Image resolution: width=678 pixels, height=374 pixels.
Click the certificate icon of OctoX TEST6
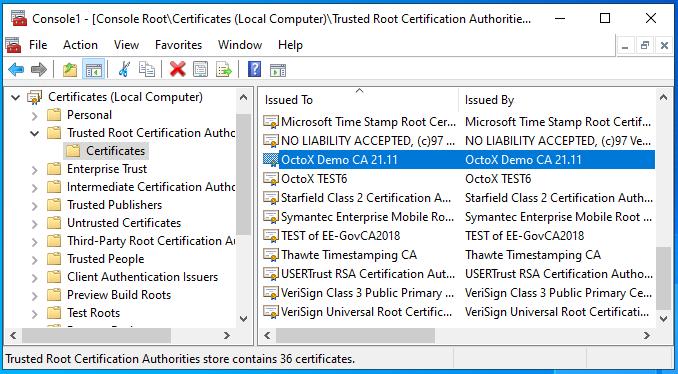pos(271,179)
